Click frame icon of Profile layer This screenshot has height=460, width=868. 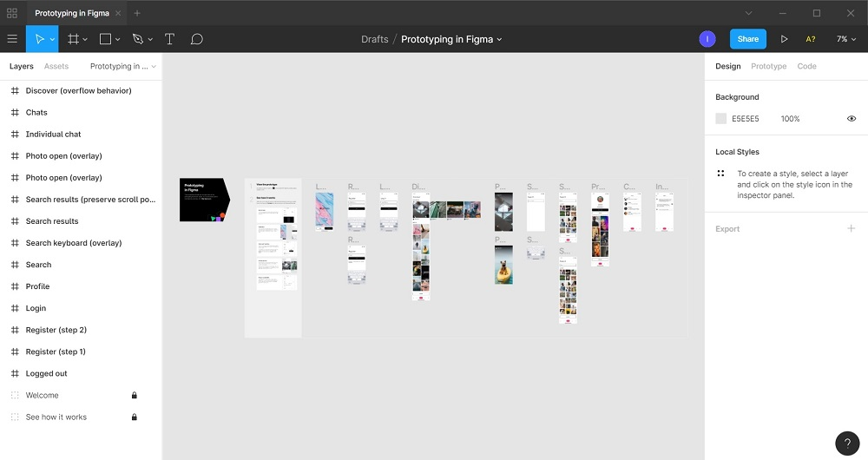pyautogui.click(x=15, y=286)
